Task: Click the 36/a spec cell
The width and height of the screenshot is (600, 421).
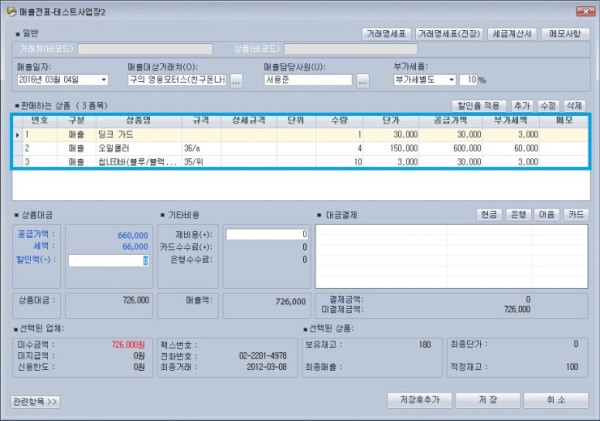Action: click(x=201, y=148)
